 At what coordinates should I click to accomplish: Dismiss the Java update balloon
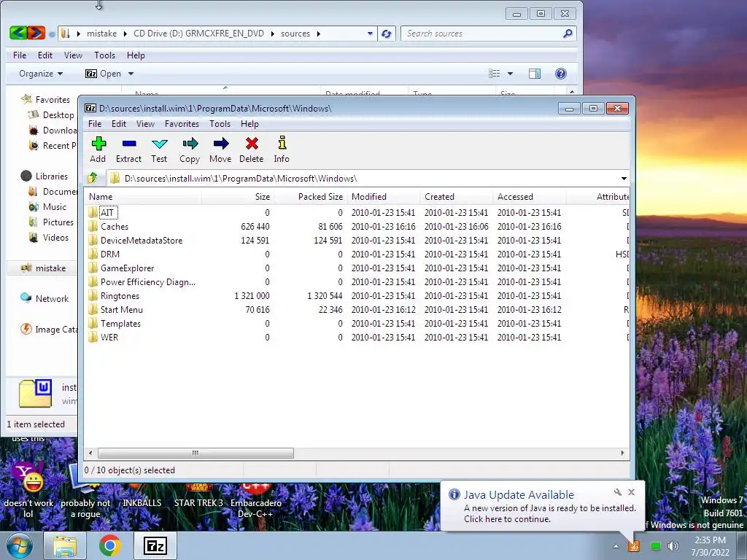[x=631, y=492]
